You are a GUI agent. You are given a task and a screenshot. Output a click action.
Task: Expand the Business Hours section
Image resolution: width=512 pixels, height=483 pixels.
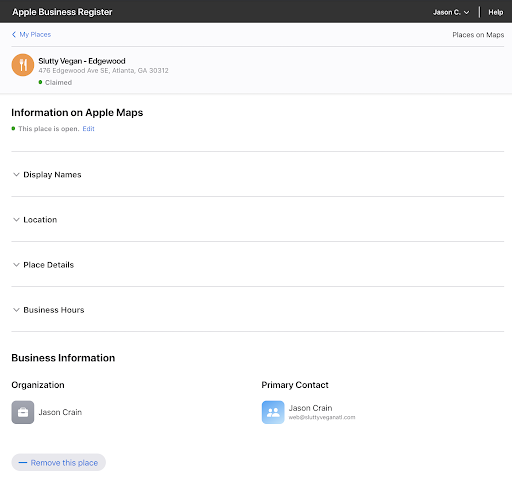pyautogui.click(x=258, y=310)
